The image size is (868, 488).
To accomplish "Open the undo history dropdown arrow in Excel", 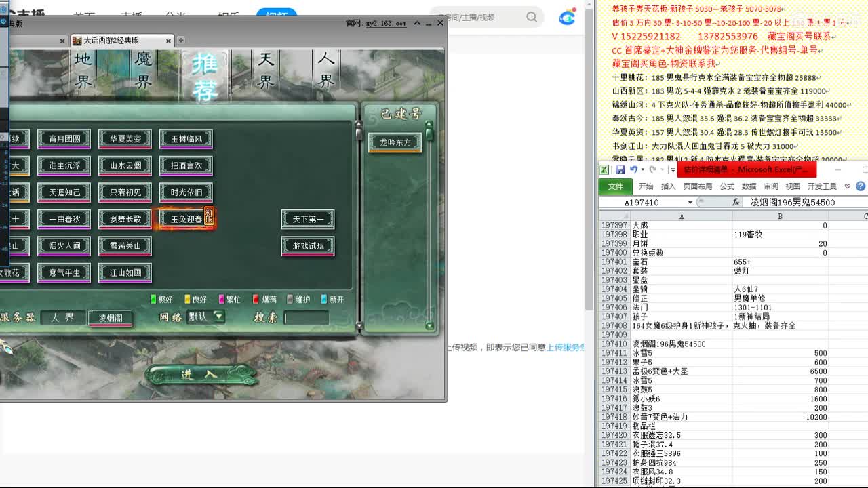I will click(642, 169).
